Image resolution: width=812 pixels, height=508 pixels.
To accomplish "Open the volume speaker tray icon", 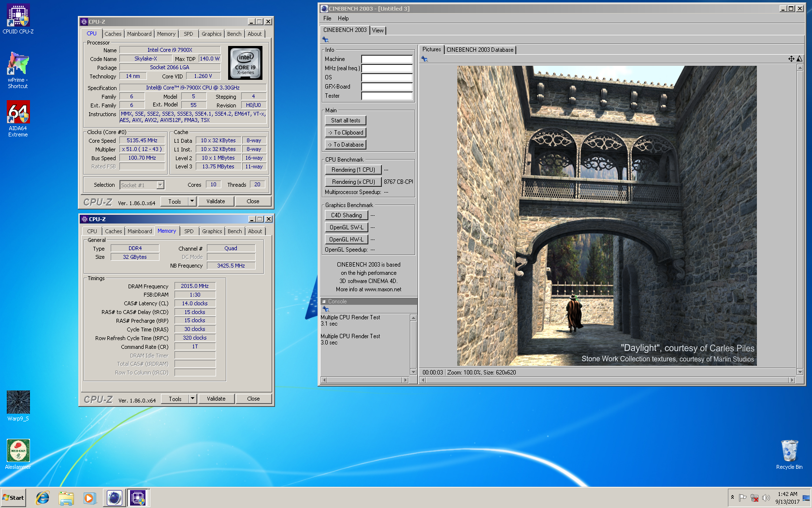I will pyautogui.click(x=766, y=498).
